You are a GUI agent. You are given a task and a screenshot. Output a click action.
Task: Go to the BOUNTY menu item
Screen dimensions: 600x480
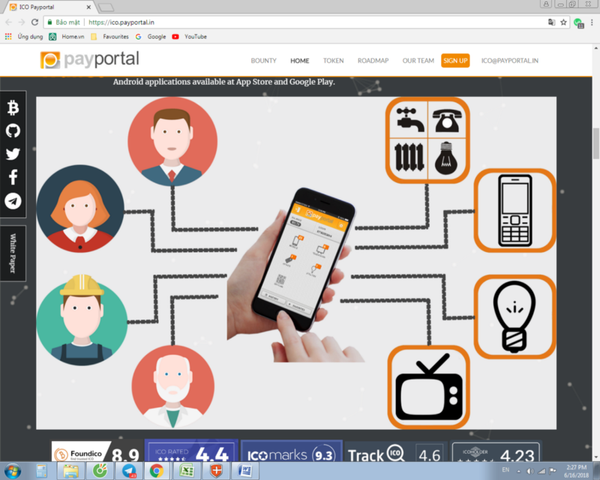263,60
